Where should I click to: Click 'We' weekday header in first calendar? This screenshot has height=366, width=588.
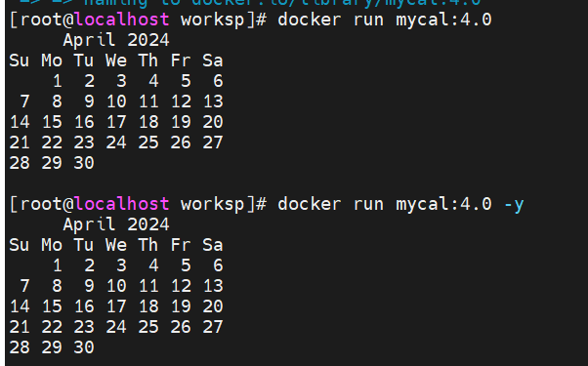pos(116,61)
